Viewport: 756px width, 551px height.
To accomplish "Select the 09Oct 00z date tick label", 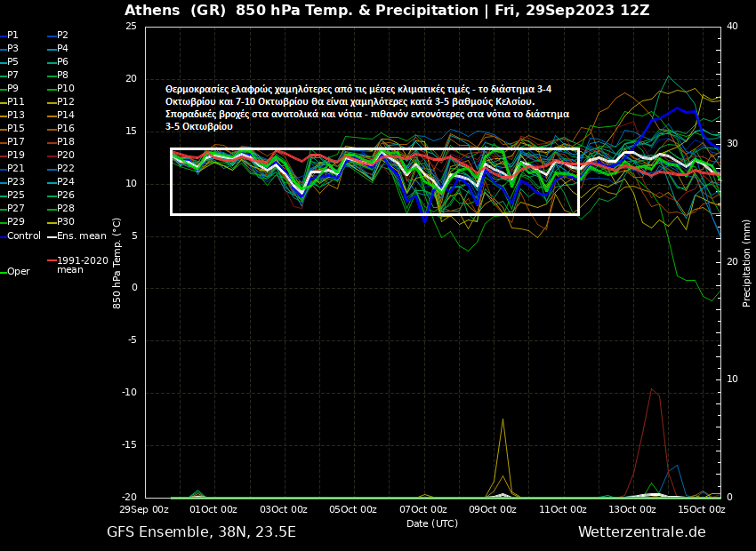I will pyautogui.click(x=492, y=509).
